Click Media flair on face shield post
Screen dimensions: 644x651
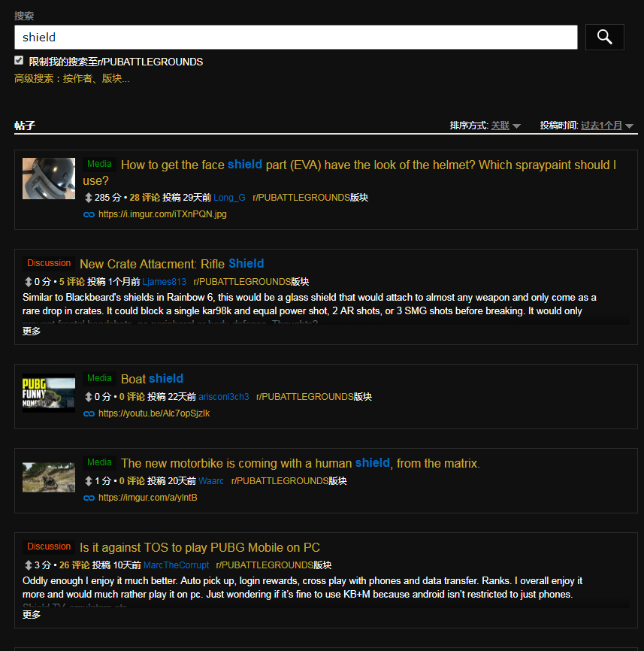coord(99,164)
